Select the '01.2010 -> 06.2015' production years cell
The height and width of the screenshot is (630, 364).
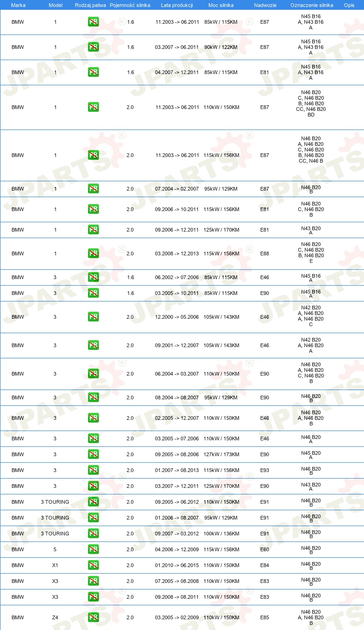tap(177, 565)
